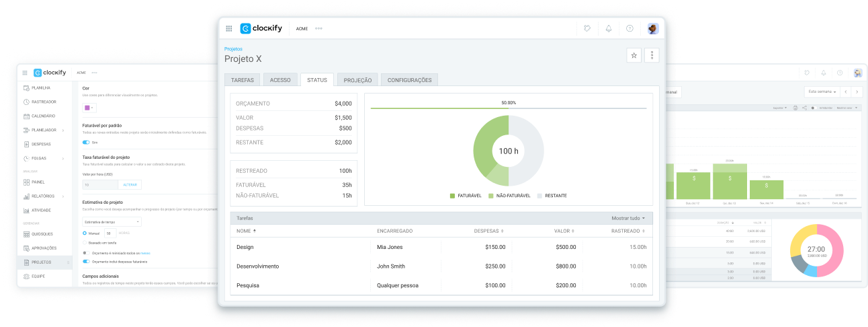Screen dimensions: 868x327
Task: Toggle the Faturável por padrão switch
Action: [86, 143]
